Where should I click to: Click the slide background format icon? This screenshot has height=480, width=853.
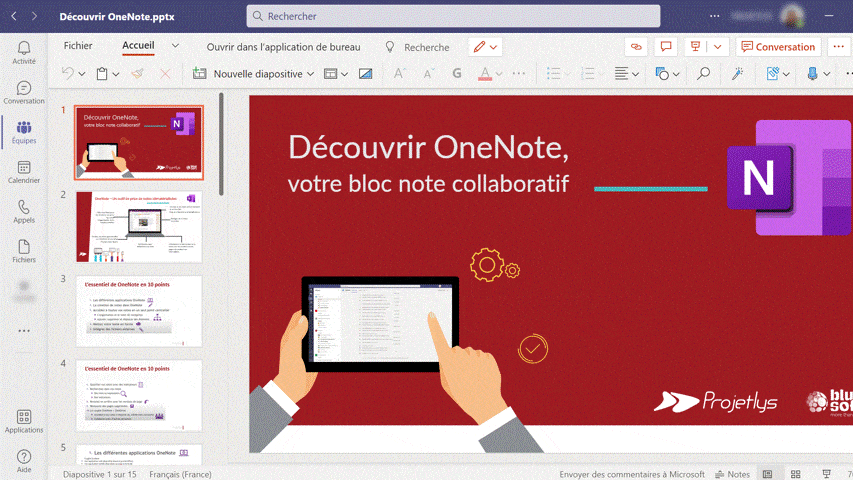(366, 73)
